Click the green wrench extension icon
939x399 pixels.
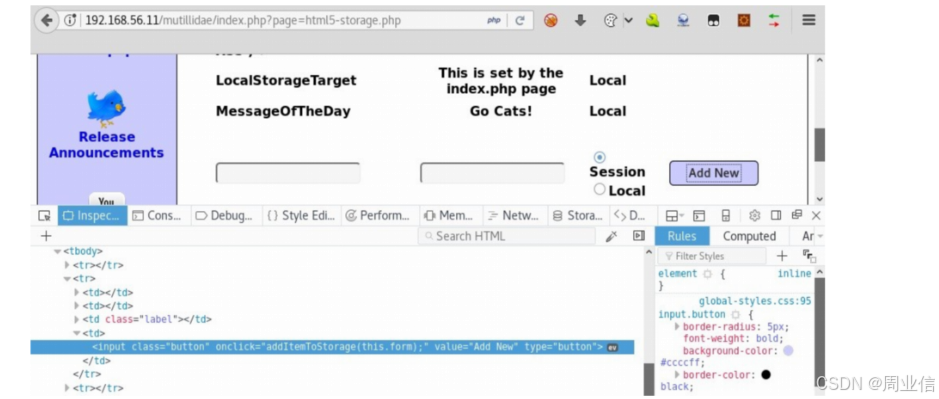click(x=653, y=20)
